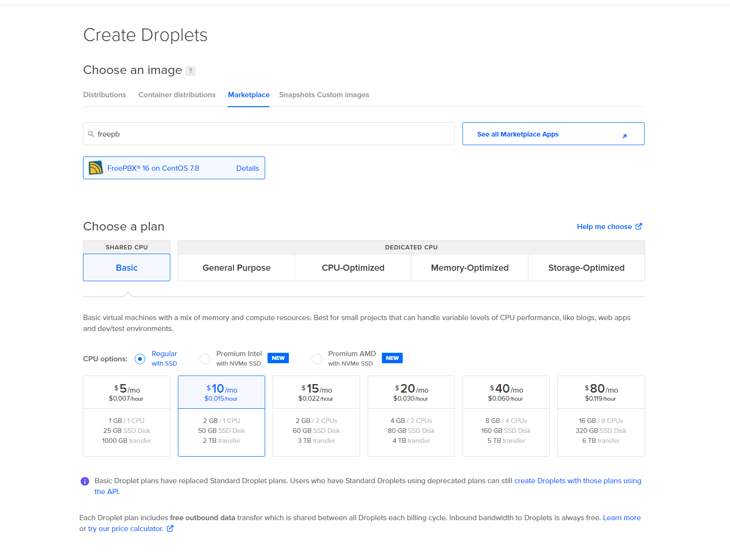Click the external link icon next to Help me choose
The image size is (730, 560).
point(638,226)
